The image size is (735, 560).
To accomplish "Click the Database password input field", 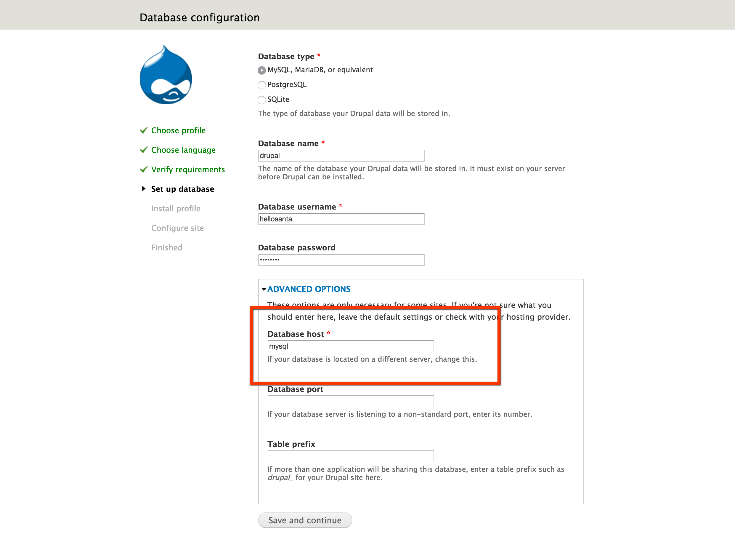I will (x=341, y=260).
